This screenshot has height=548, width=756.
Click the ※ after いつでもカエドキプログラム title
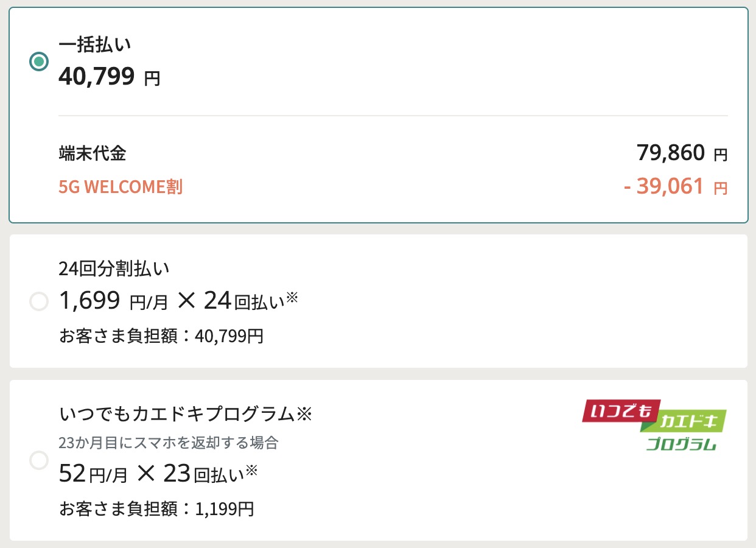tap(304, 415)
